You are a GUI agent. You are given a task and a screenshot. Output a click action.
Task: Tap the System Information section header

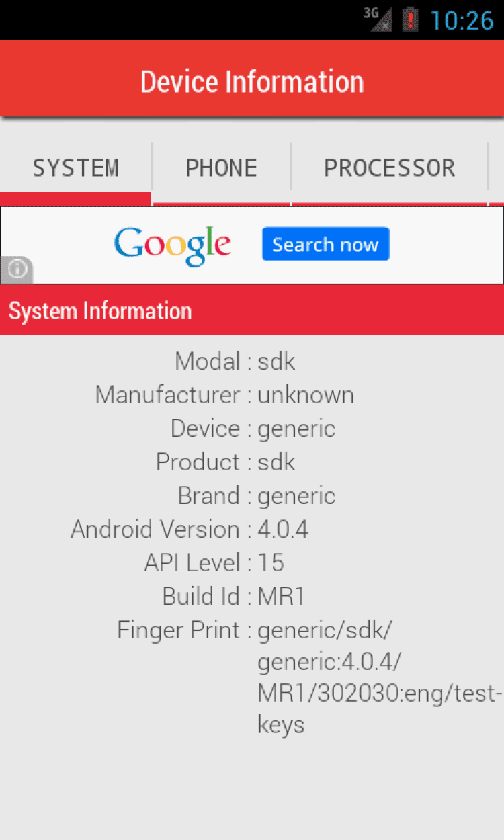pos(100,311)
